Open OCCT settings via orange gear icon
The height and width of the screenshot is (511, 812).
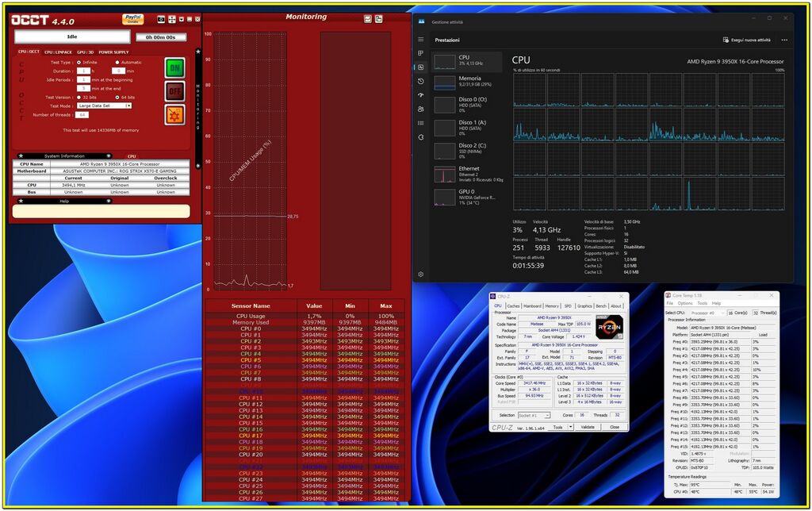pyautogui.click(x=174, y=113)
